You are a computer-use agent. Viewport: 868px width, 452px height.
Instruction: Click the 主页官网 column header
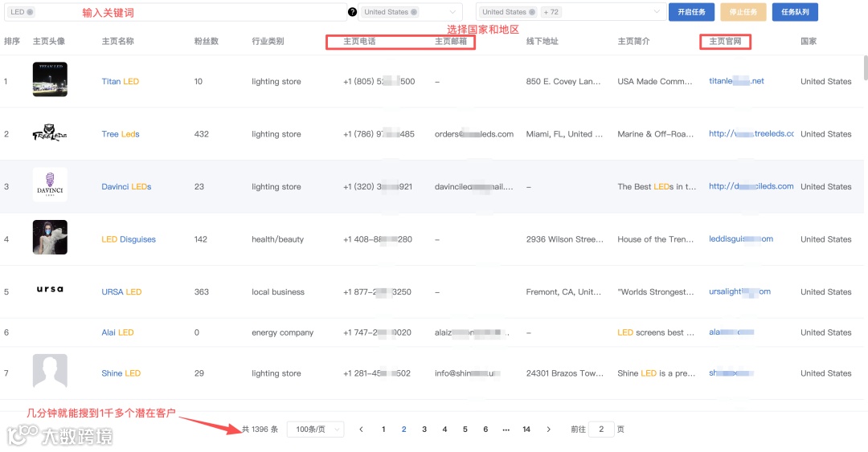tap(725, 41)
